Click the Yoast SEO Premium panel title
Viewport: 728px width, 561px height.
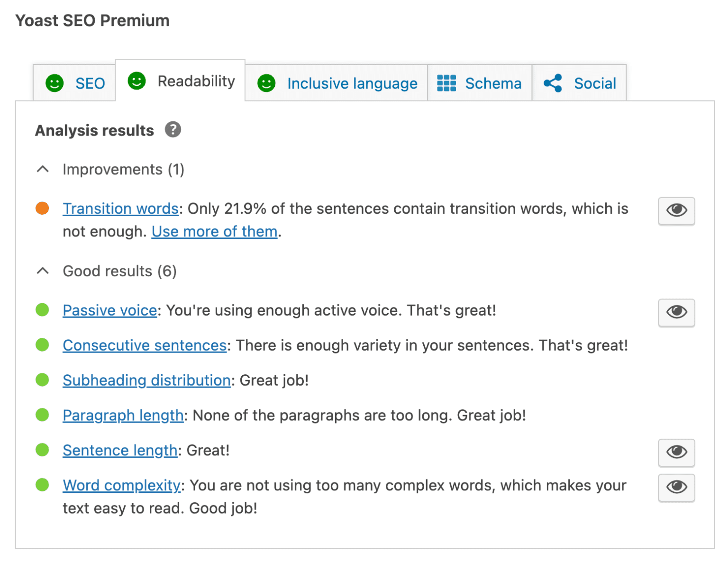coord(92,20)
